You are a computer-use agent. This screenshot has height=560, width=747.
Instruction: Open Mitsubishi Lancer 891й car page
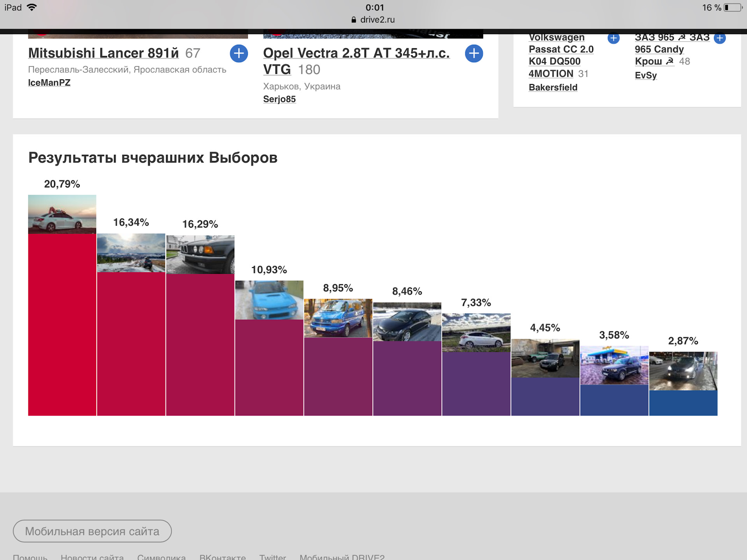coord(103,53)
